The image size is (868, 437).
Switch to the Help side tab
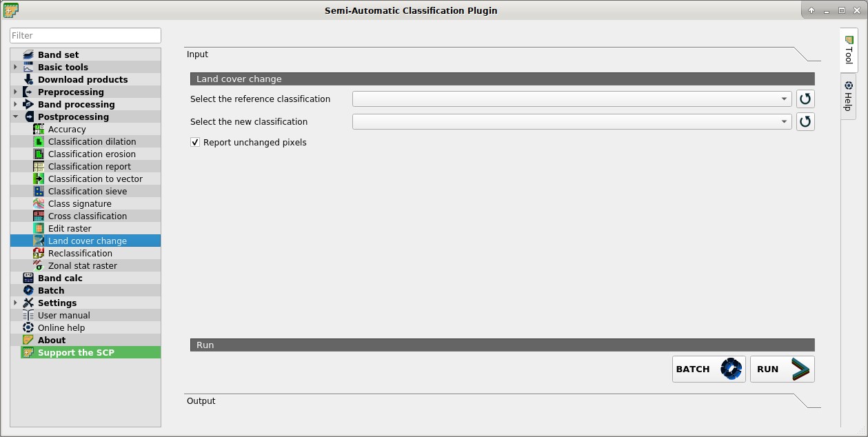(849, 95)
